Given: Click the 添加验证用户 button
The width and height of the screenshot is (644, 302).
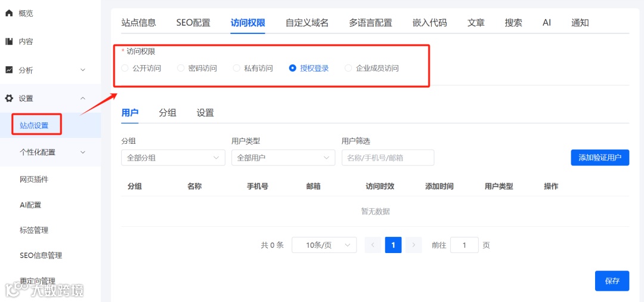Looking at the screenshot, I should point(600,158).
